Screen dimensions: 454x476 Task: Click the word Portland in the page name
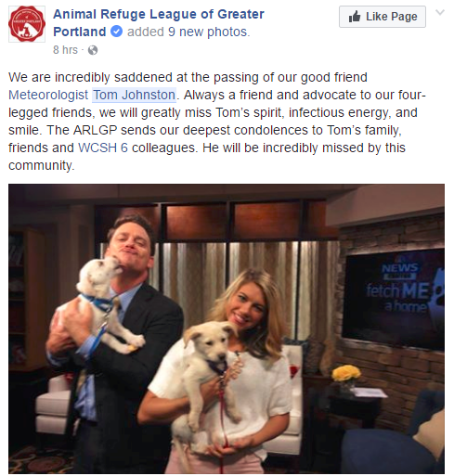(80, 32)
